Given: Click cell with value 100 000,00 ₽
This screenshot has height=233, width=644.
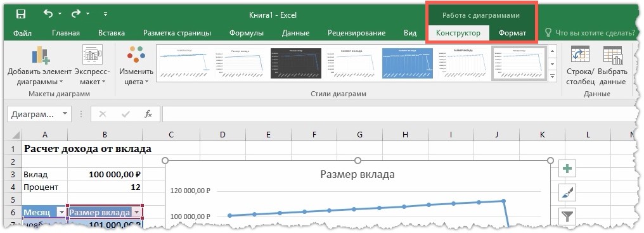Looking at the screenshot, I should (105, 174).
